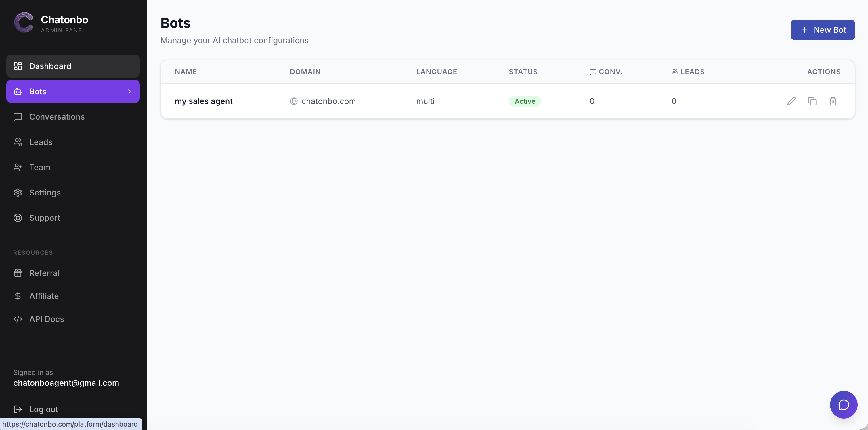
Task: Click the pencil edit icon for my sales agent
Action: point(791,101)
